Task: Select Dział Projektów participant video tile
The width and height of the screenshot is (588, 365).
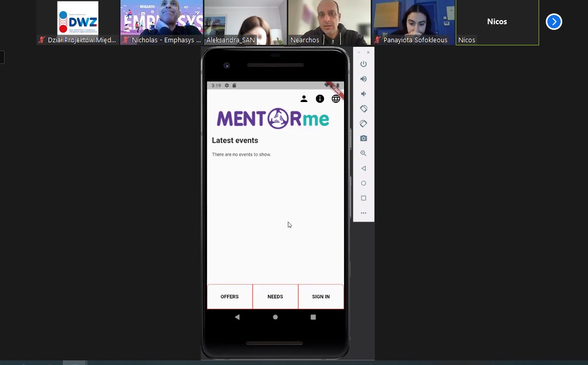Action: click(78, 22)
